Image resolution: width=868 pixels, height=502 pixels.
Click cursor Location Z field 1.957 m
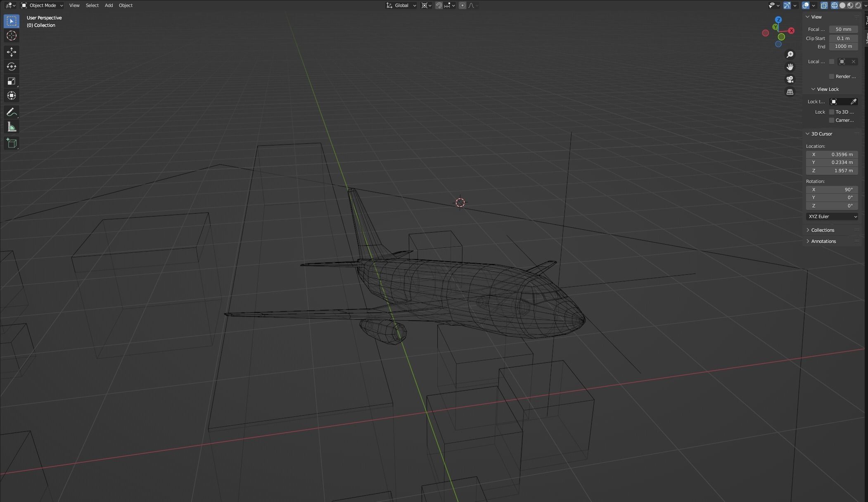tap(832, 171)
